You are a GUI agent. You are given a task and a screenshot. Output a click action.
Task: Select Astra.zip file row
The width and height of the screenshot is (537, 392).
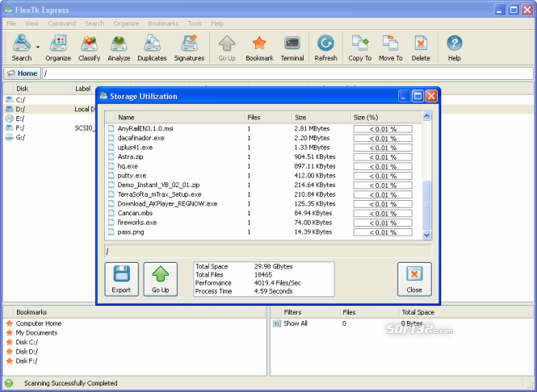[263, 156]
